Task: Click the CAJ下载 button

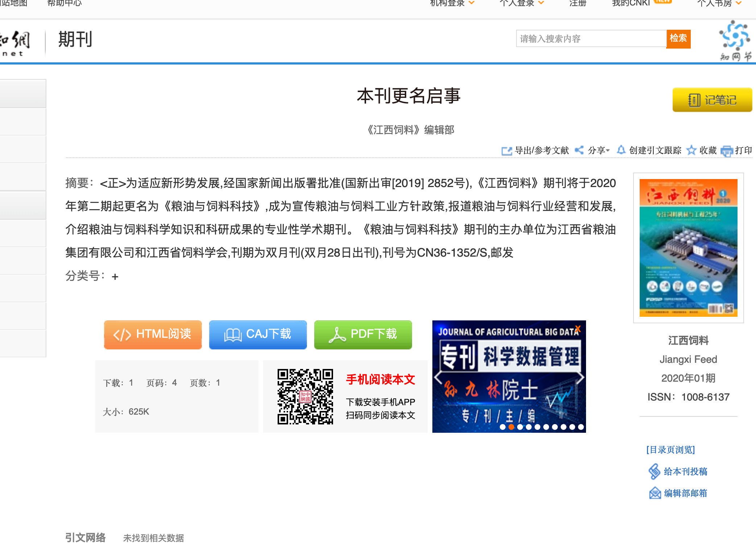Action: (258, 335)
